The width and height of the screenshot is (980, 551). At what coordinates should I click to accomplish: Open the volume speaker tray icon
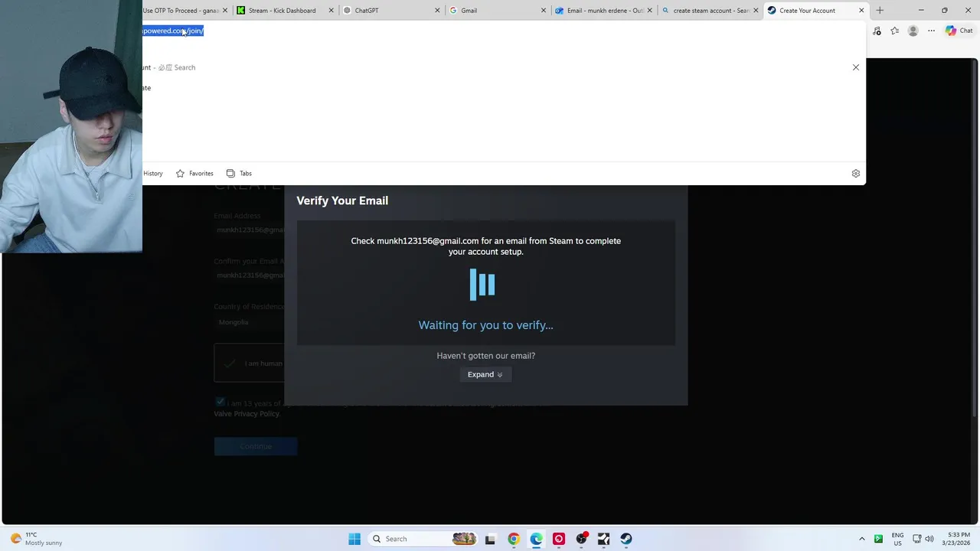929,539
